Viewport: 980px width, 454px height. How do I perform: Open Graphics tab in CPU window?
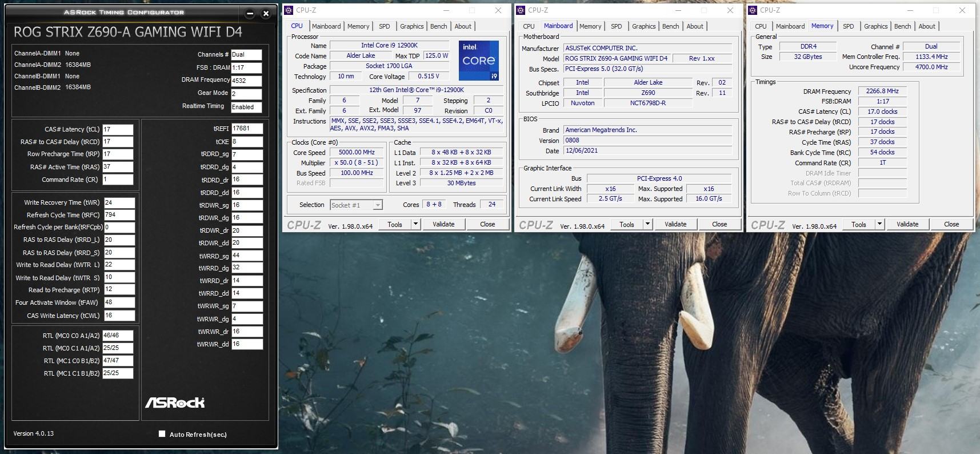pyautogui.click(x=412, y=26)
